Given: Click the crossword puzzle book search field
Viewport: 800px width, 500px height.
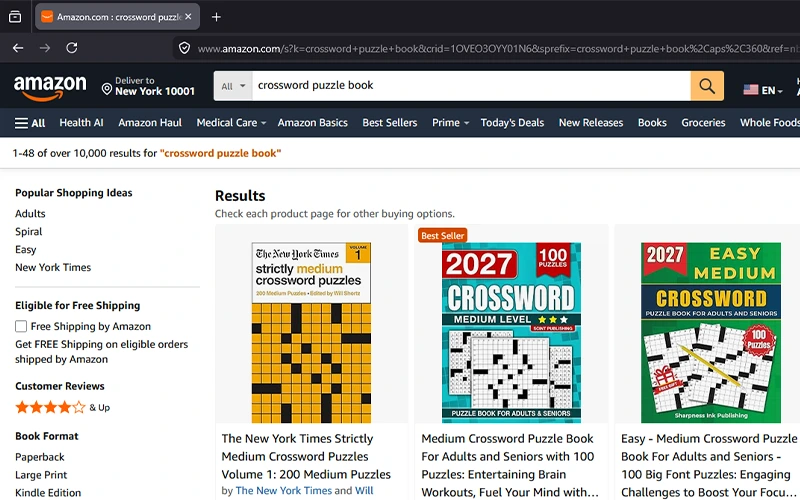Looking at the screenshot, I should [x=471, y=86].
